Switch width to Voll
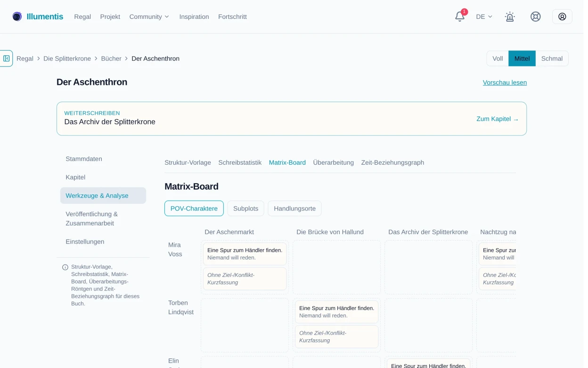The image size is (588, 368). pos(498,59)
